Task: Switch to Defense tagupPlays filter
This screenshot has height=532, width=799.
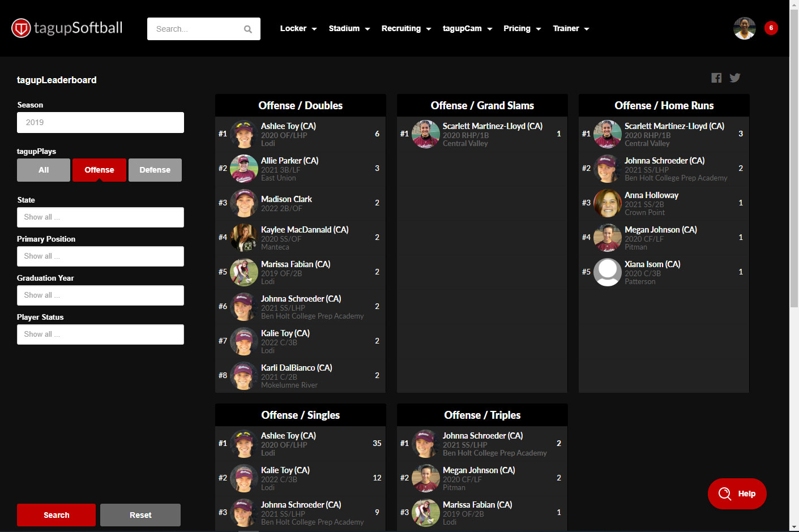Action: (155, 170)
